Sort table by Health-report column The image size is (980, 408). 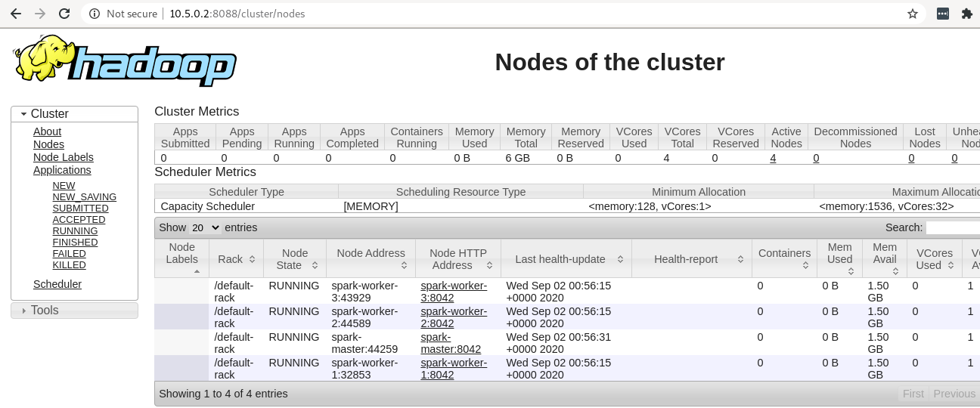692,258
